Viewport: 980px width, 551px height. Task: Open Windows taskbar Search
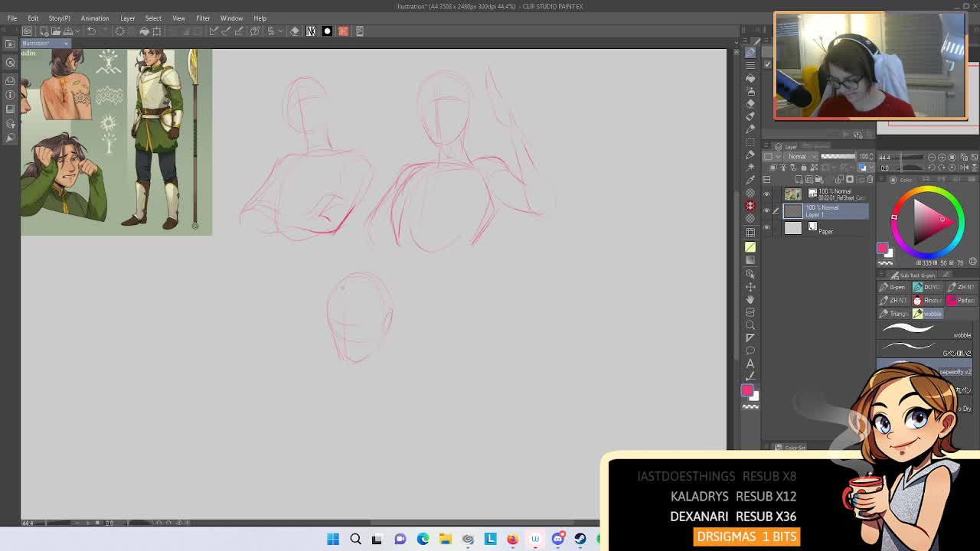355,540
